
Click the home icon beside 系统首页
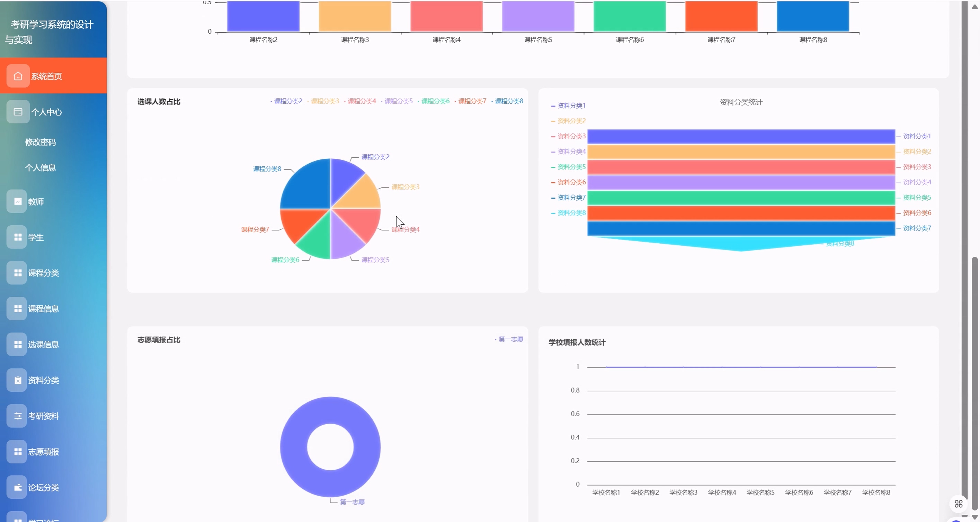tap(18, 76)
